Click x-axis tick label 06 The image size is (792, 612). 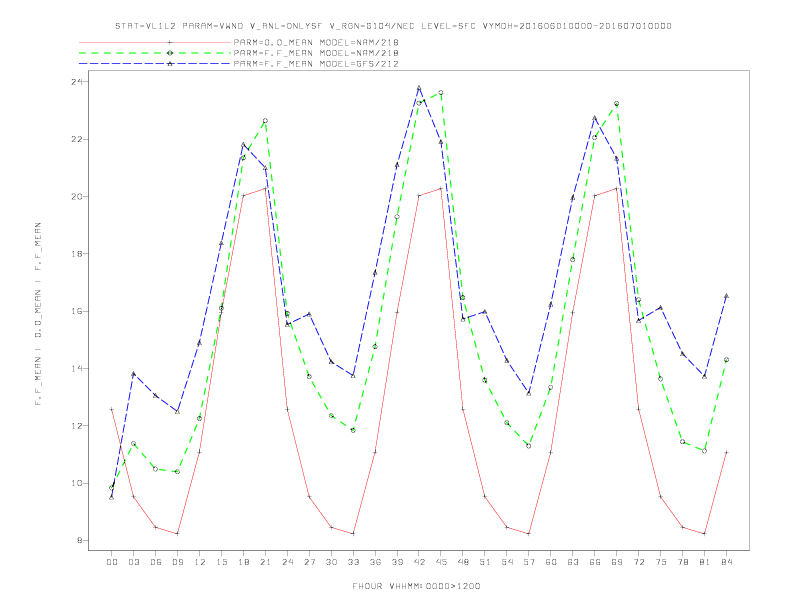(156, 562)
